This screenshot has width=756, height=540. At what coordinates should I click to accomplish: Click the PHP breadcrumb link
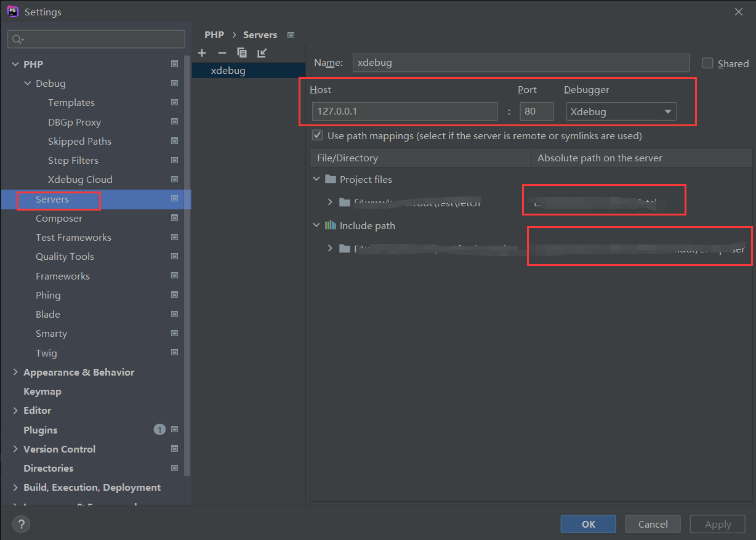click(x=214, y=35)
